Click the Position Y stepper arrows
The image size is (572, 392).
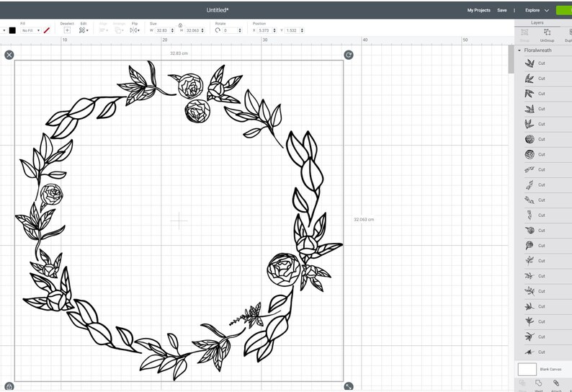[303, 30]
